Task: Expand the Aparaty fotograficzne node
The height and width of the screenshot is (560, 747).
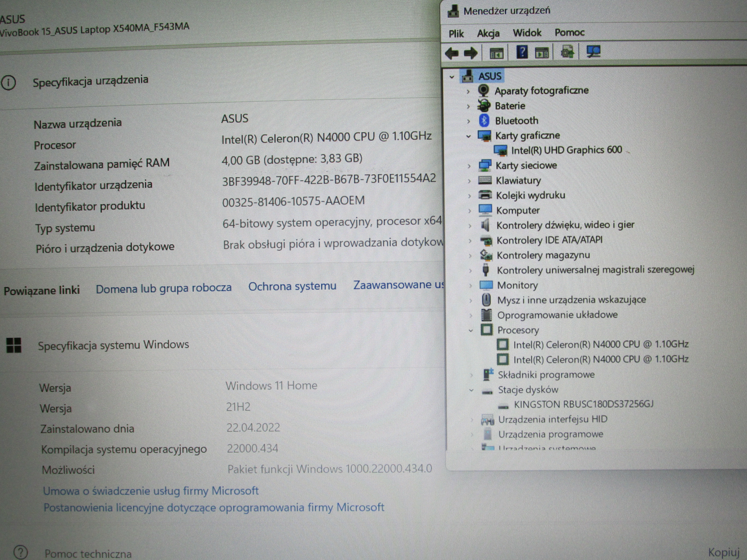Action: coord(468,92)
